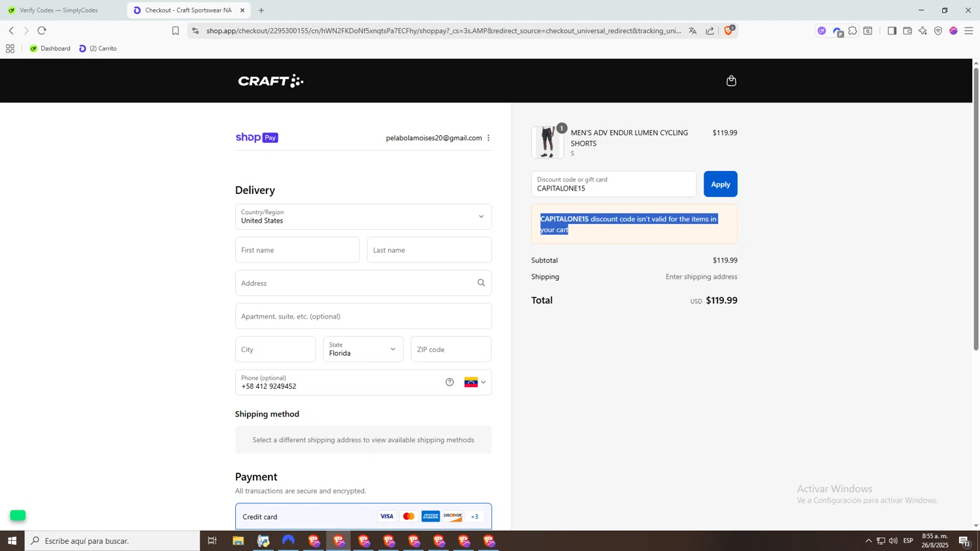Open the Windows Start menu
This screenshot has height=551, width=980.
click(x=12, y=541)
